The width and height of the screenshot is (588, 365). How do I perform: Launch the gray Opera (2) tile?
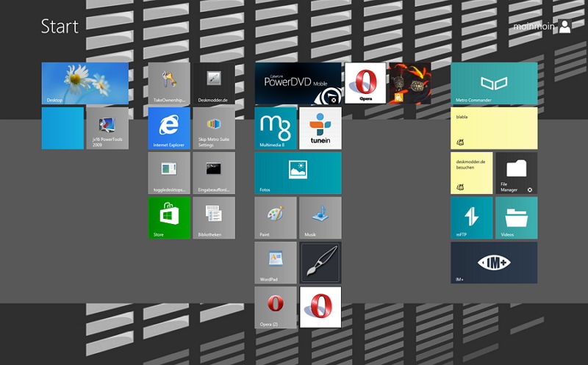pyautogui.click(x=276, y=307)
